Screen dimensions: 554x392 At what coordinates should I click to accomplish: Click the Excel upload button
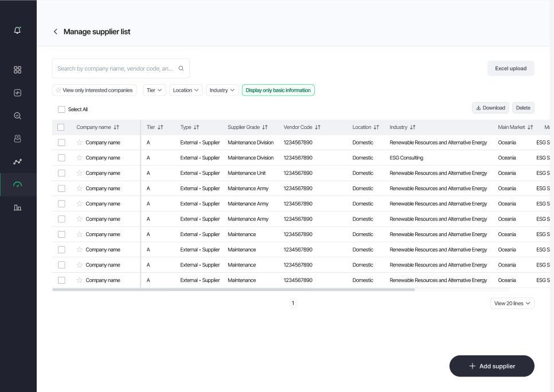click(x=510, y=69)
